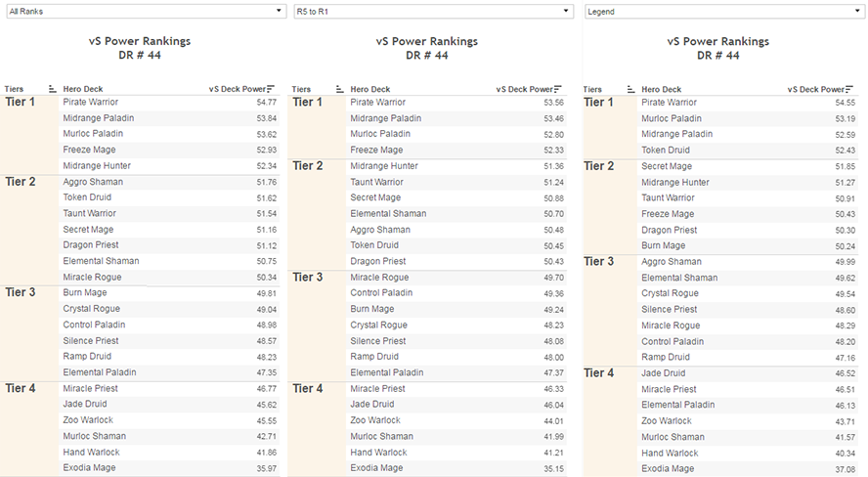The height and width of the screenshot is (477, 868).
Task: Select Secret Mage in Legend table
Action: pos(667,166)
